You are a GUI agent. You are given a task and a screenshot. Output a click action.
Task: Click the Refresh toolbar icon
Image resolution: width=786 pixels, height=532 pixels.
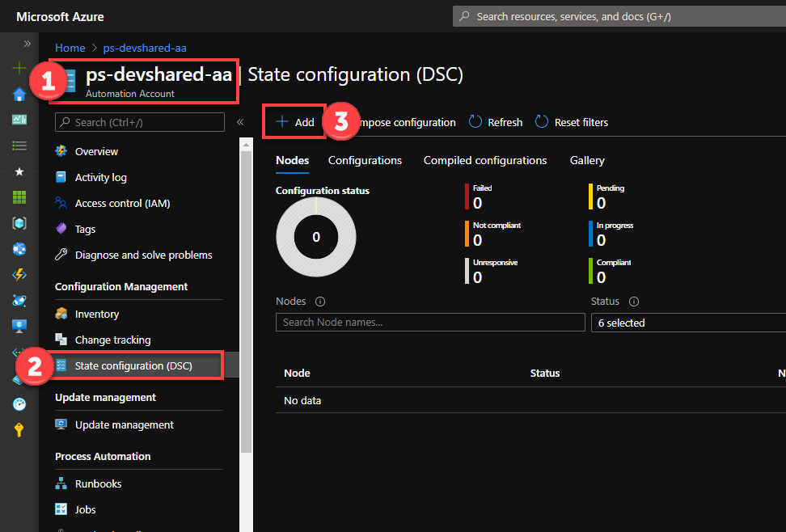click(475, 122)
